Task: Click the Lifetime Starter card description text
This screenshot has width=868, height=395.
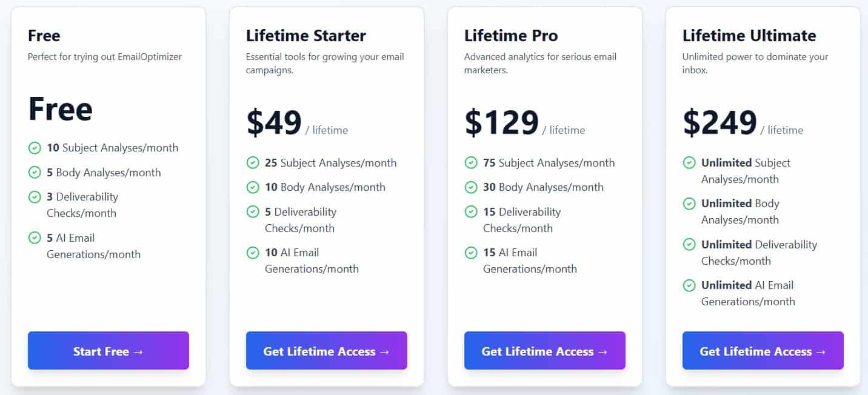Action: pos(325,64)
